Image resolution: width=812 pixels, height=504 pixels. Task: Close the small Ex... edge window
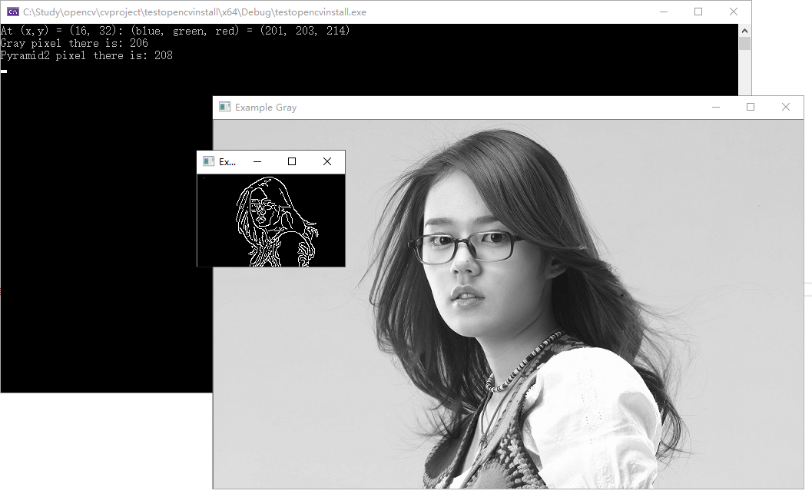coord(327,161)
